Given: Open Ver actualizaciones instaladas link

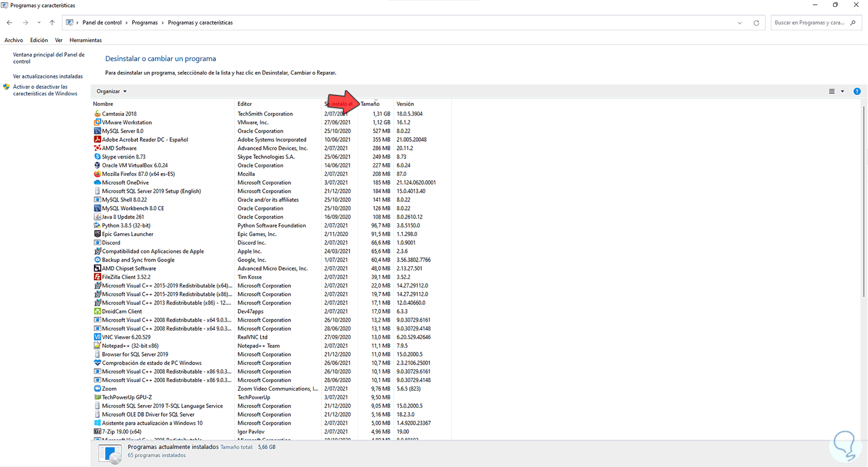Looking at the screenshot, I should [x=48, y=76].
